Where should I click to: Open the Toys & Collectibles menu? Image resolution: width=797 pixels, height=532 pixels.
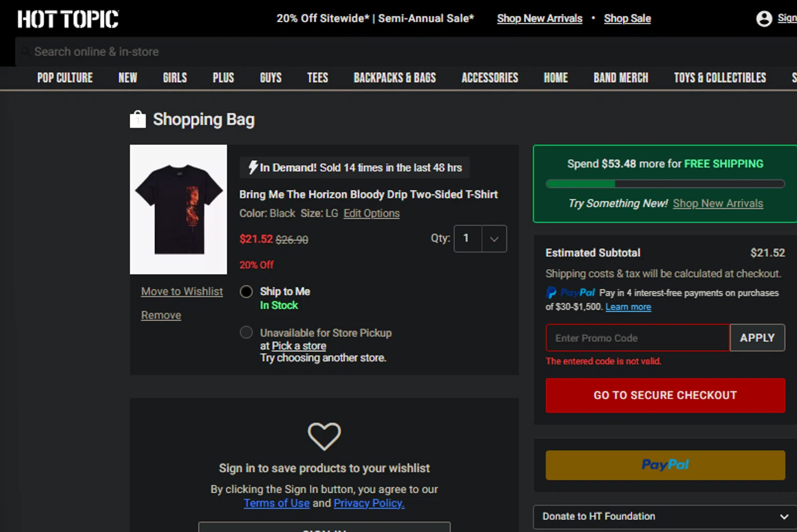(x=720, y=78)
